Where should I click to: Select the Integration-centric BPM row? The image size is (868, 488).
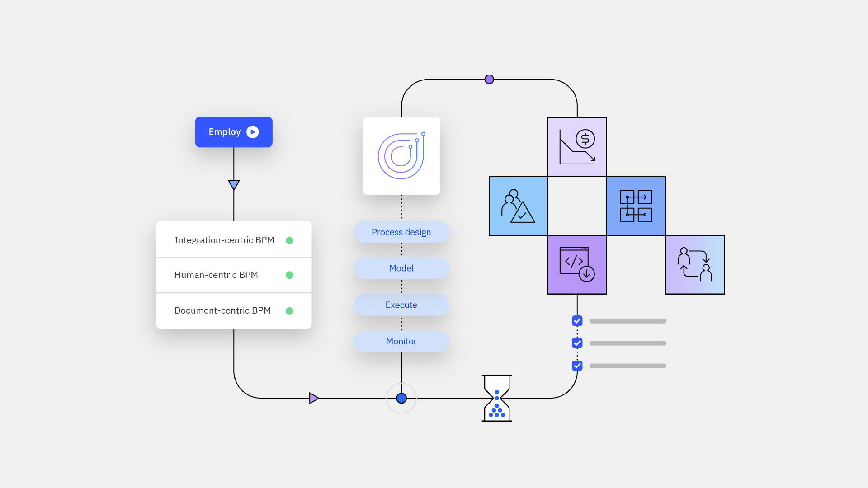click(x=233, y=240)
